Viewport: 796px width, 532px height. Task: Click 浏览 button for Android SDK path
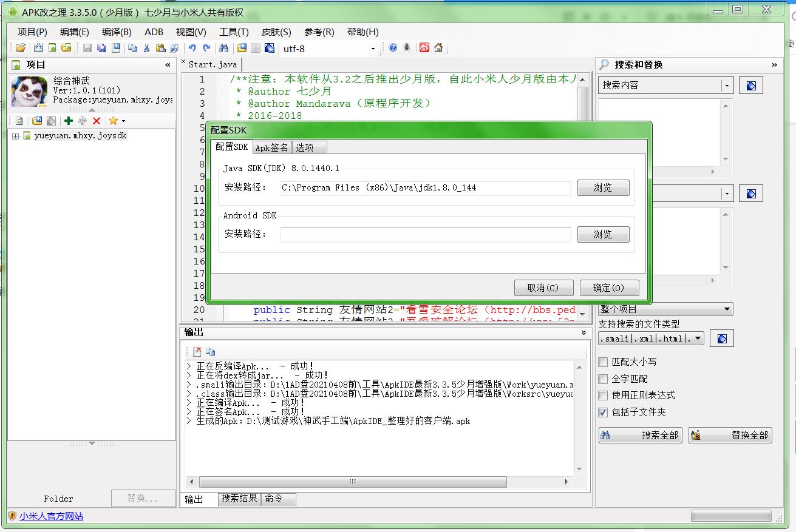point(603,235)
